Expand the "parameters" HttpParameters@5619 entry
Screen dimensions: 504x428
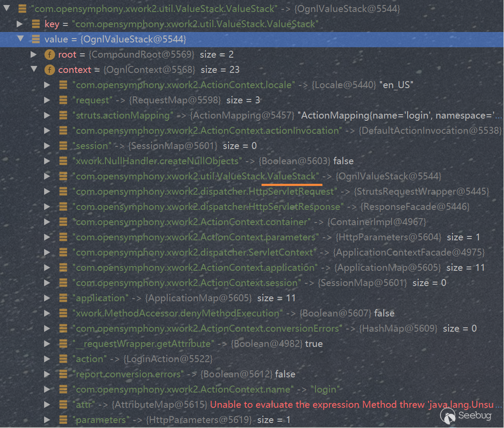click(x=47, y=420)
